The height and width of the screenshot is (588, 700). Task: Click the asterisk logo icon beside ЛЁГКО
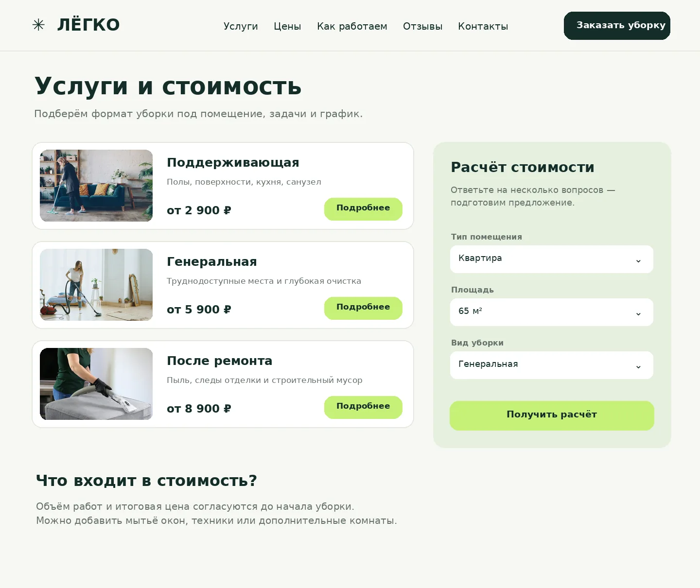pyautogui.click(x=38, y=25)
